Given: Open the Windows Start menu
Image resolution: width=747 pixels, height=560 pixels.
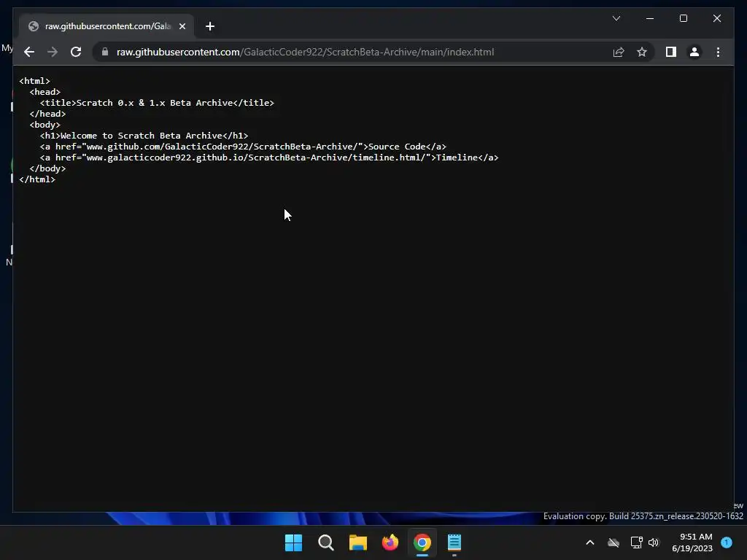Looking at the screenshot, I should (293, 542).
